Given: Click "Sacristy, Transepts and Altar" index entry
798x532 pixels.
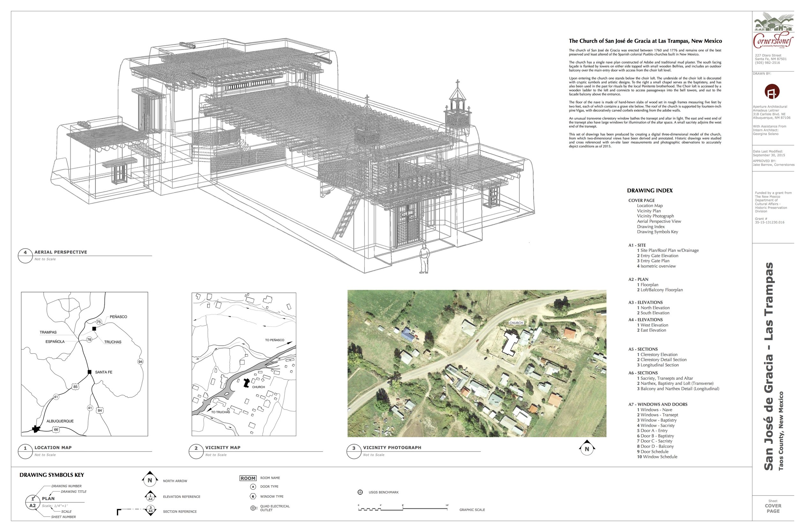Looking at the screenshot, I should coord(665,378).
